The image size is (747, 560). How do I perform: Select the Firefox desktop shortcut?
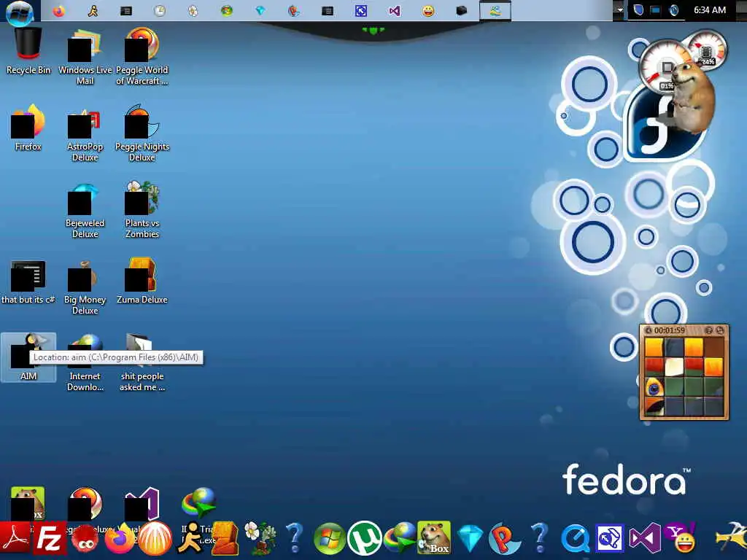point(28,128)
